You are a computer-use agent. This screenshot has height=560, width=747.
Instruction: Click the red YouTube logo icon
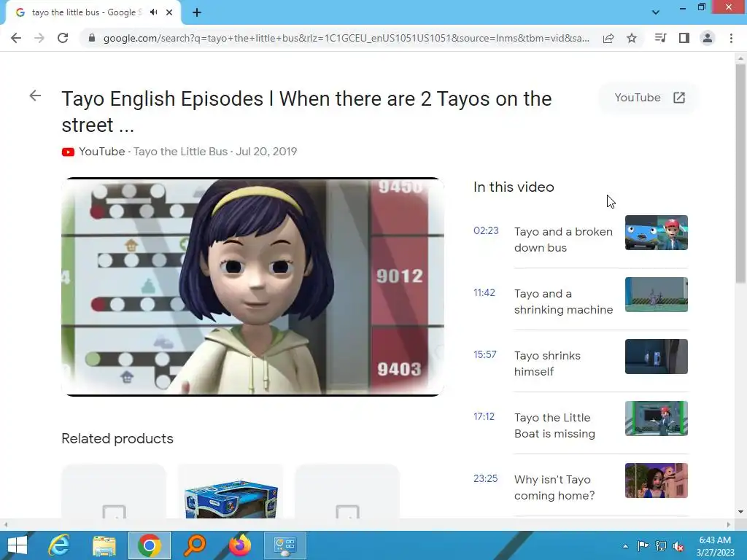[68, 152]
